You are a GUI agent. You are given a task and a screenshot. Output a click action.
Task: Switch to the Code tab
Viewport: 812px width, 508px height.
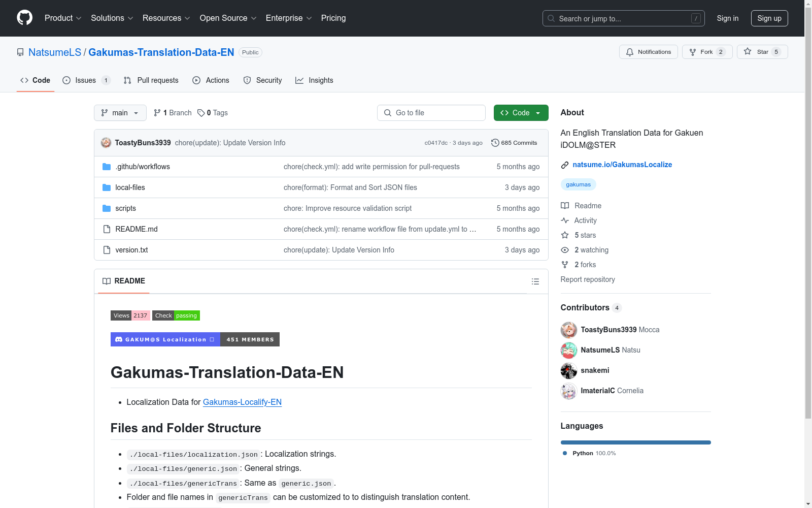36,80
